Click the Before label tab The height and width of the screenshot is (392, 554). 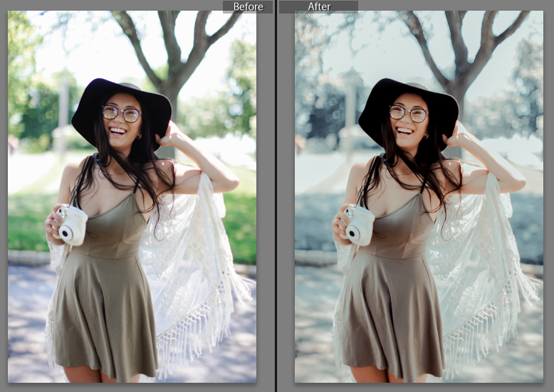pyautogui.click(x=248, y=6)
